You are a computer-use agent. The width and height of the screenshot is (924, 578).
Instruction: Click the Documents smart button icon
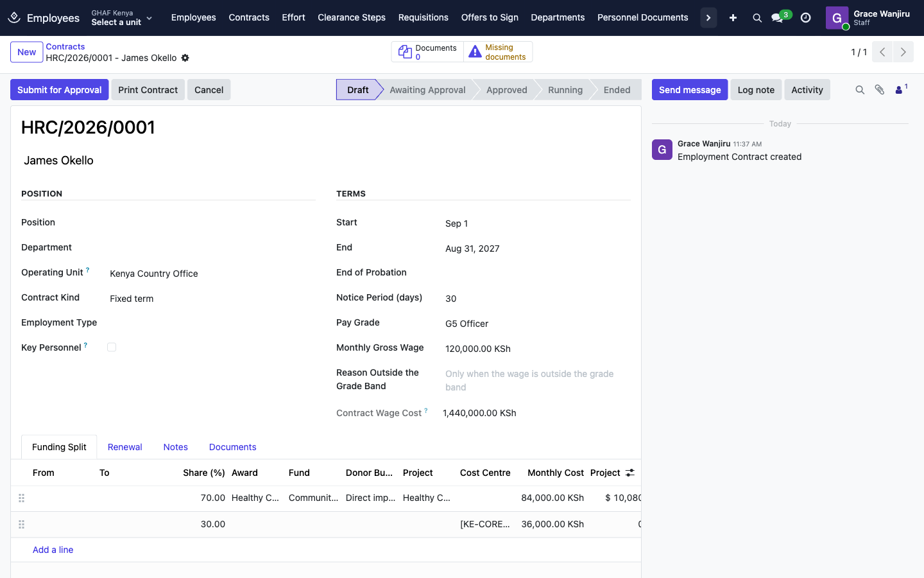click(405, 52)
